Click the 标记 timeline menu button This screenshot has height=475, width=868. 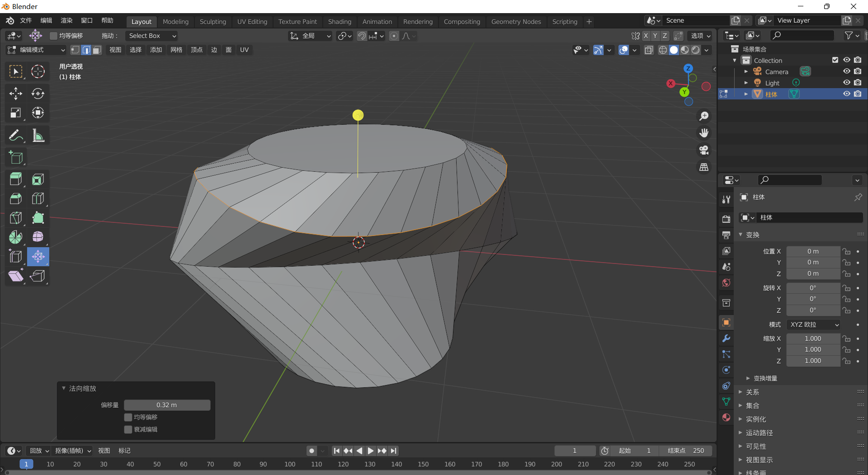click(x=124, y=451)
